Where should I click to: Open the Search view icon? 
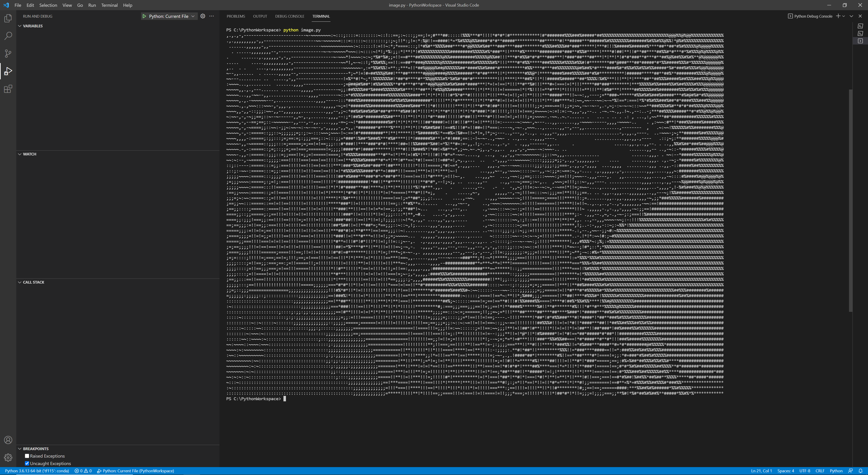8,36
